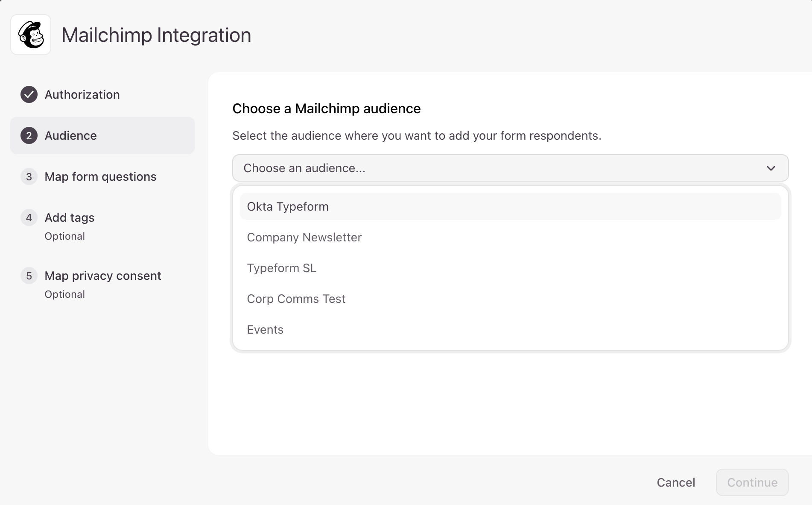
Task: Click the Cancel button
Action: click(676, 482)
